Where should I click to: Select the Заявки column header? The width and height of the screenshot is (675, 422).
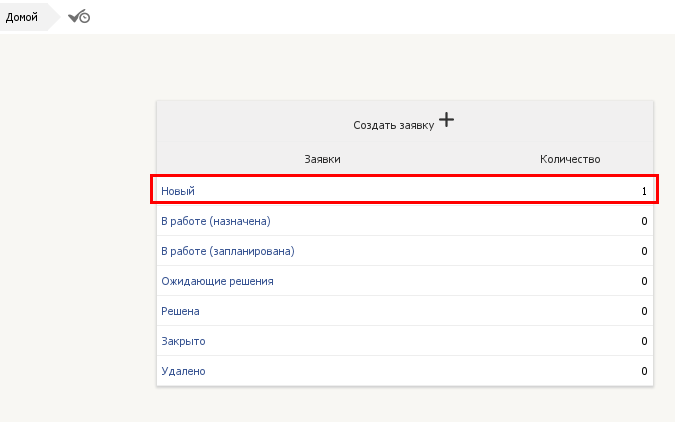[x=322, y=159]
